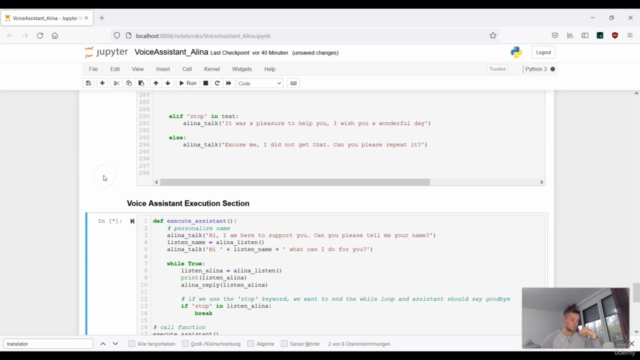Click the page vertical scrollbar thumb
The width and height of the screenshot is (640, 360).
coord(636,293)
